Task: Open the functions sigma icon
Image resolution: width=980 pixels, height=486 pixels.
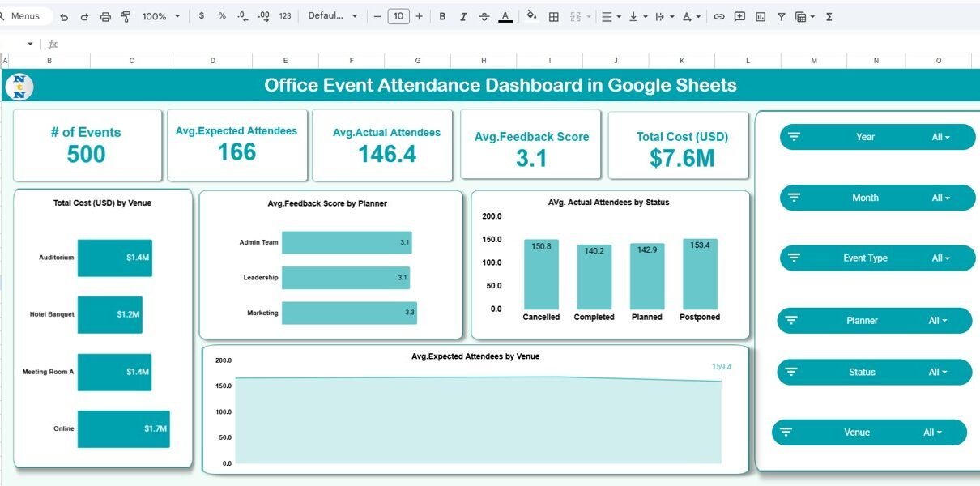Action: click(829, 16)
